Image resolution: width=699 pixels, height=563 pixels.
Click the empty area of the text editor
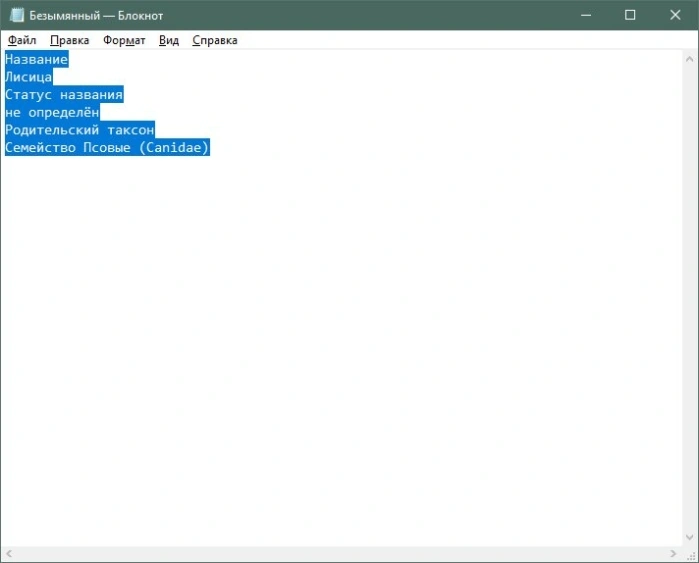click(x=341, y=348)
